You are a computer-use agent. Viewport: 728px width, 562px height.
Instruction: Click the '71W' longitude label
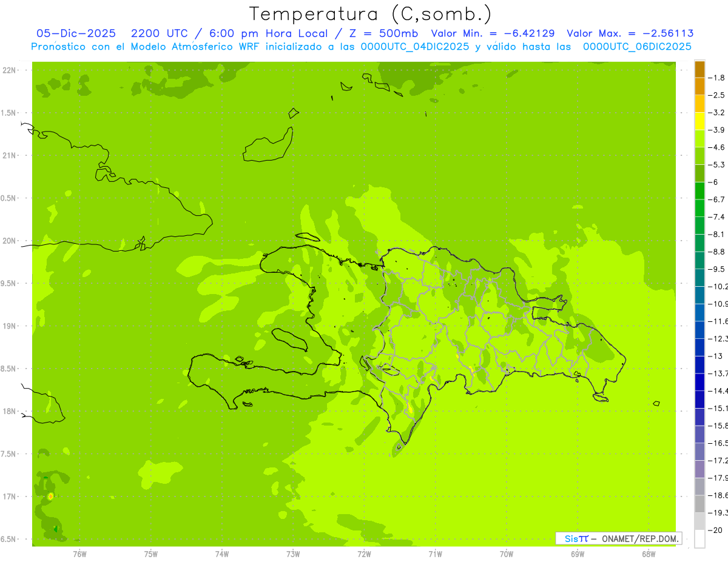pyautogui.click(x=435, y=554)
